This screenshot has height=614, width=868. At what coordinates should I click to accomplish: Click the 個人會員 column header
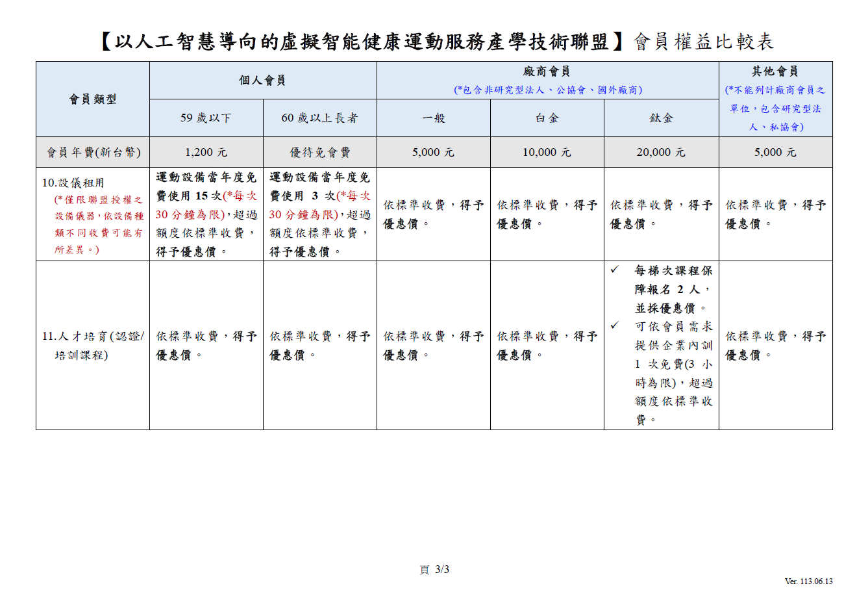(262, 81)
